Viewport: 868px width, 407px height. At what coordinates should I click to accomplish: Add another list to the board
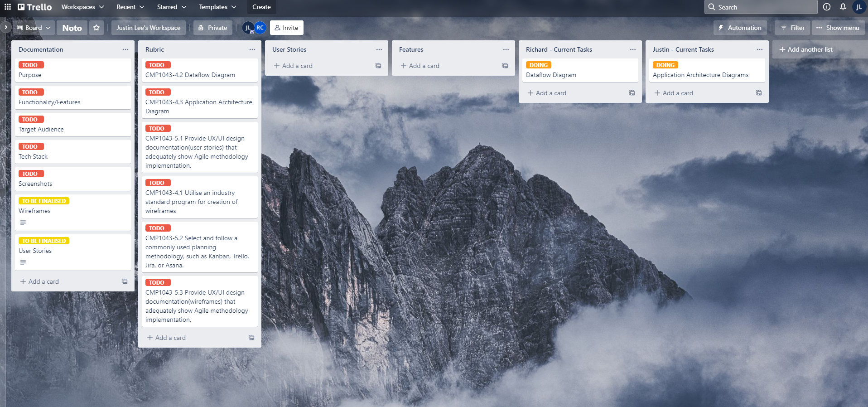click(x=820, y=49)
